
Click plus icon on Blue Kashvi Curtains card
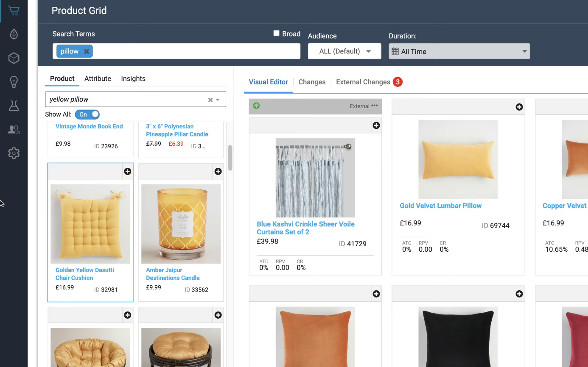376,125
